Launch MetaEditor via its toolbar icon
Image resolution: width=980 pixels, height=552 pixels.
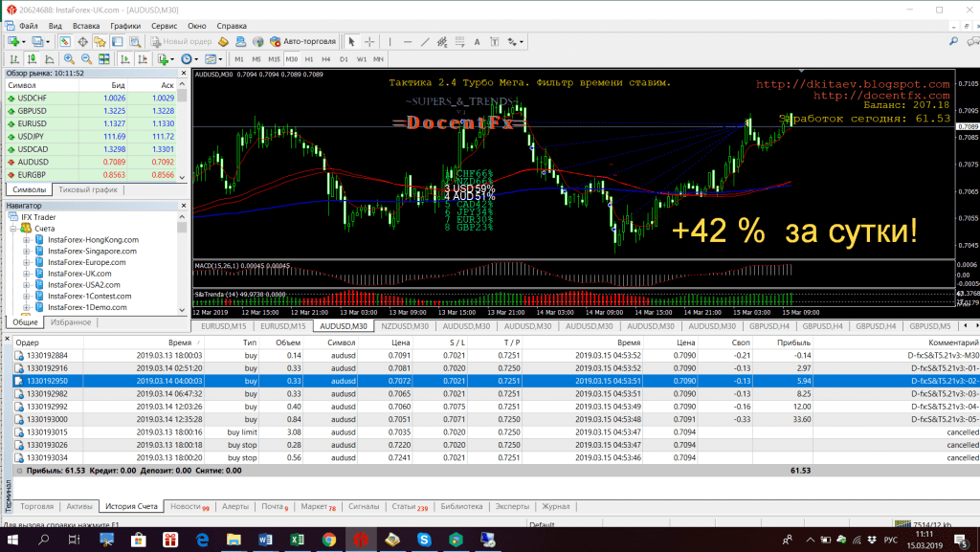click(x=223, y=42)
